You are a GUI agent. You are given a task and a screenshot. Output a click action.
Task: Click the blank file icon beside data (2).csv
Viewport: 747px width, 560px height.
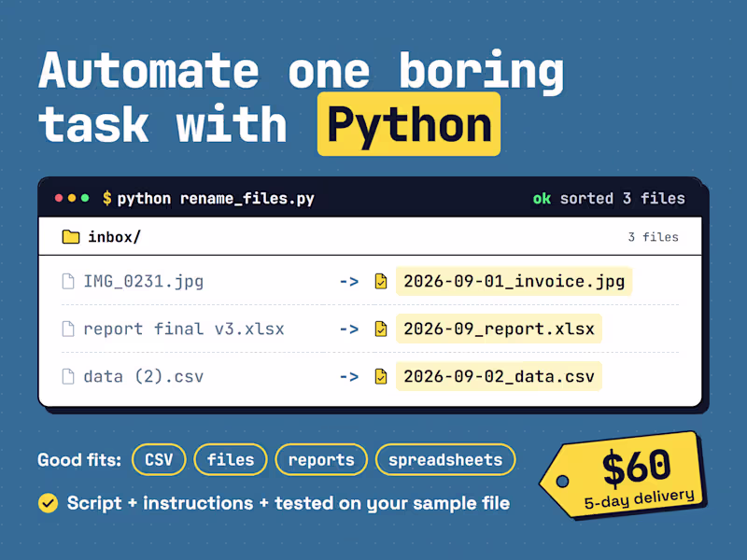68,377
